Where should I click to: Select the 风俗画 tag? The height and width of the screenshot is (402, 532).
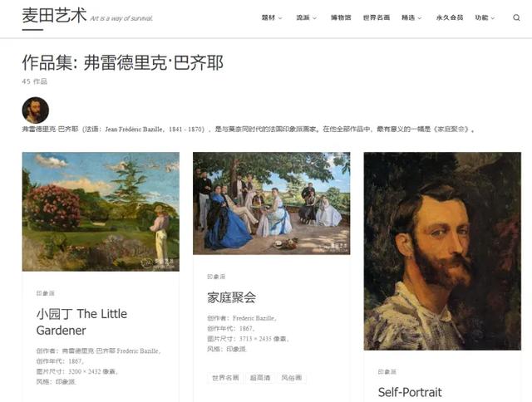(292, 378)
